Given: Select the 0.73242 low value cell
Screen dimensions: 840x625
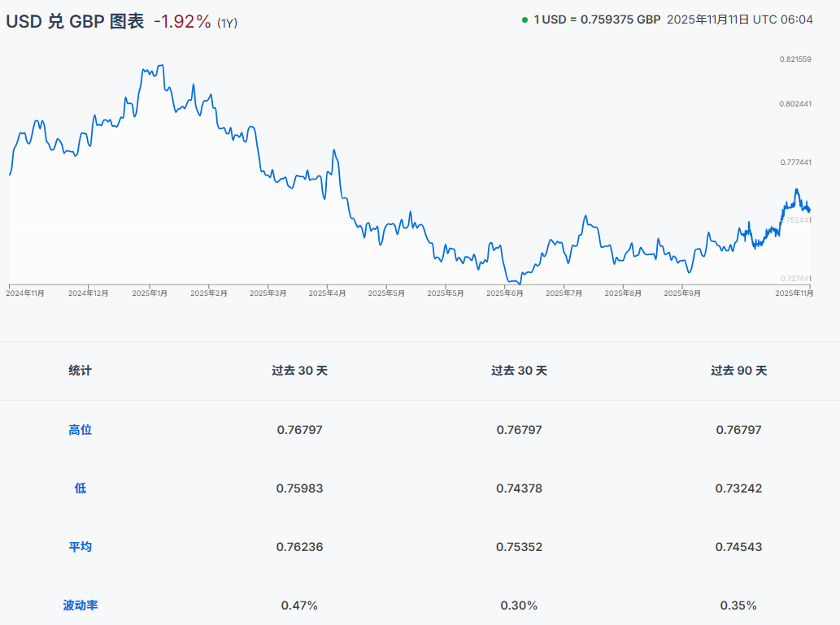Looking at the screenshot, I should pyautogui.click(x=738, y=488).
